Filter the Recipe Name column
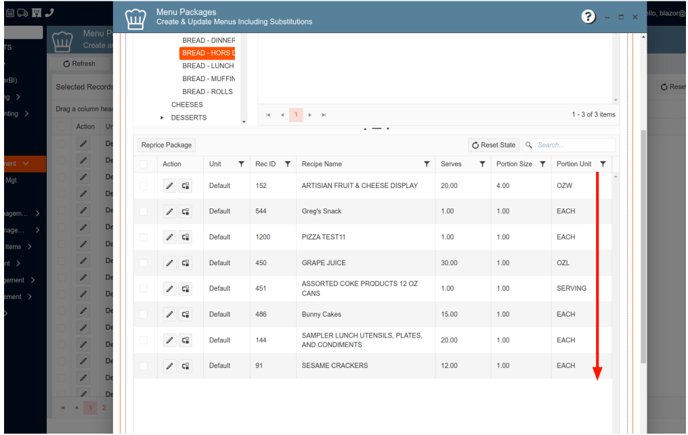The width and height of the screenshot is (688, 435). 427,164
